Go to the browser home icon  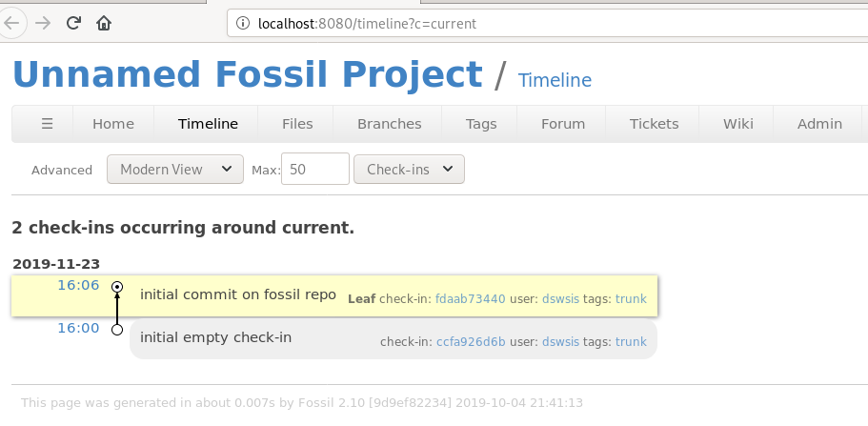click(104, 23)
